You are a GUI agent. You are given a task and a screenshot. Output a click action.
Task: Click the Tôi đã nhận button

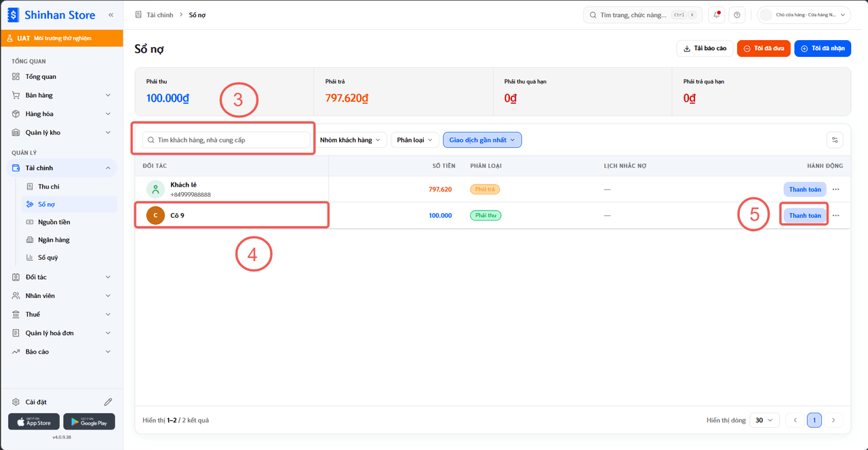pos(823,48)
